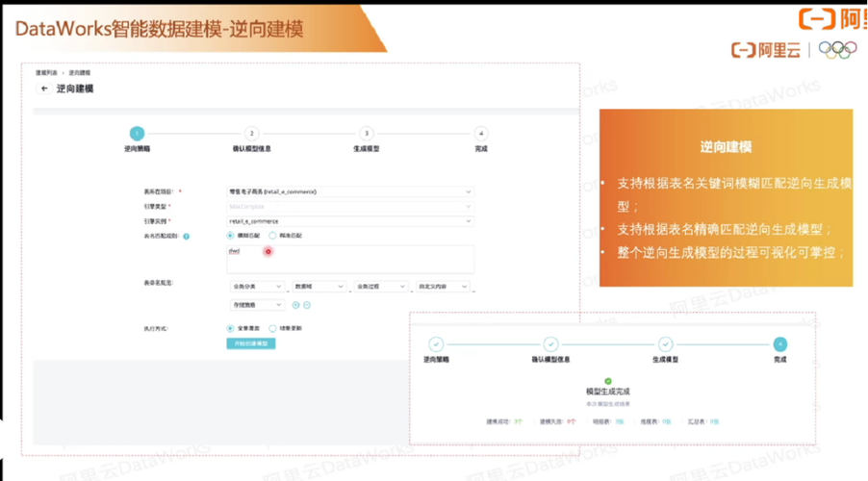
Task: Select the 精准匹配 radio button
Action: click(x=272, y=236)
